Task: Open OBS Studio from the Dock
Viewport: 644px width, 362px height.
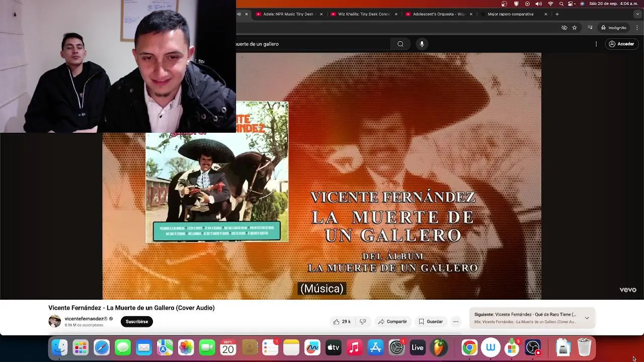Action: click(533, 347)
